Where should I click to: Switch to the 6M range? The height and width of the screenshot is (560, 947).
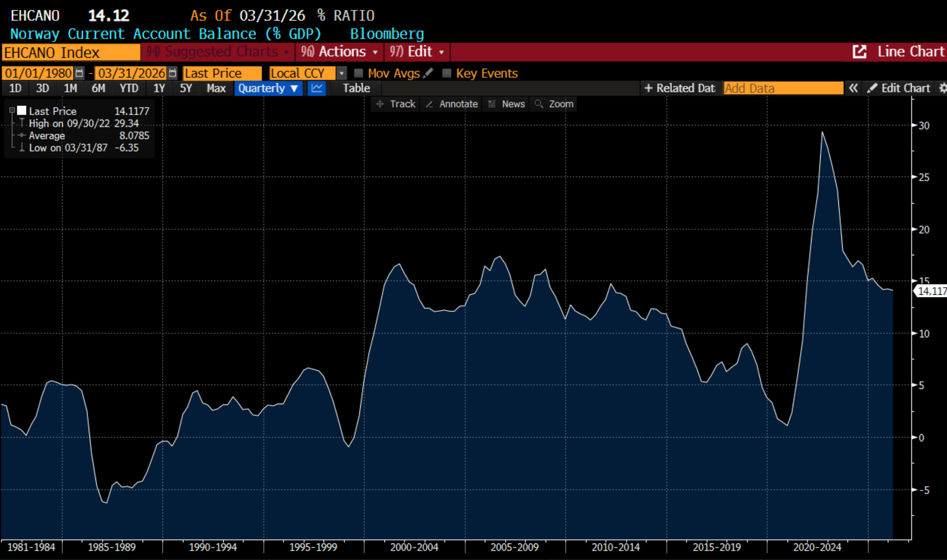tap(98, 88)
